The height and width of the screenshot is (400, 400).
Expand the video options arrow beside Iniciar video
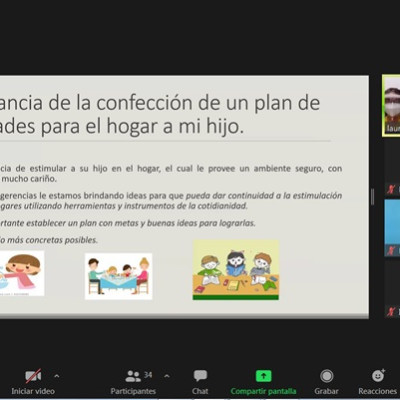click(x=57, y=376)
